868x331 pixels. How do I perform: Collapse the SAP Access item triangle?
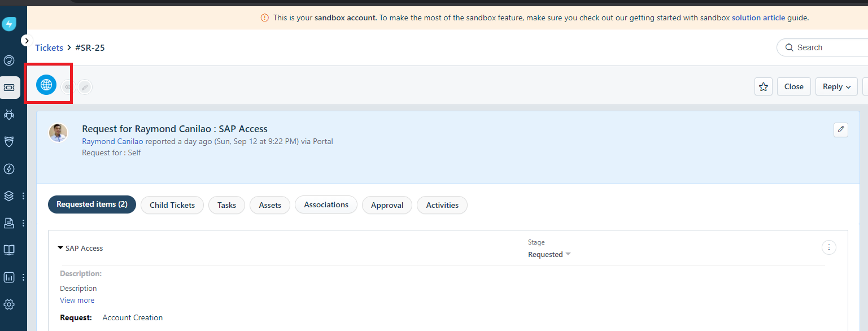point(60,248)
